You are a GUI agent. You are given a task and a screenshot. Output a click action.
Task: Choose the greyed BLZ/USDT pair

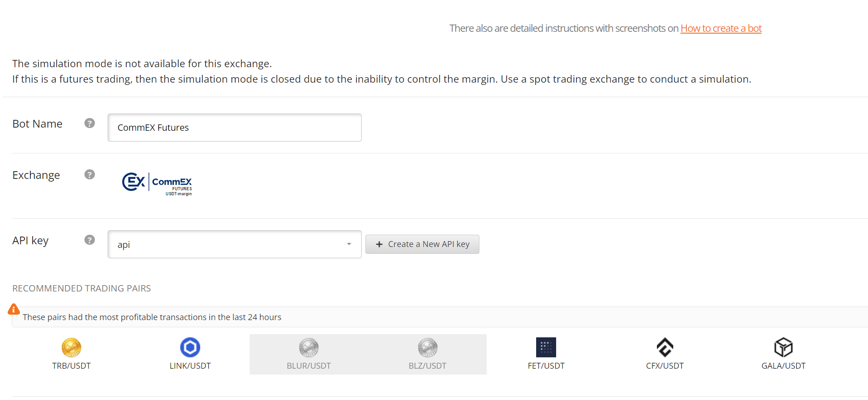click(428, 355)
